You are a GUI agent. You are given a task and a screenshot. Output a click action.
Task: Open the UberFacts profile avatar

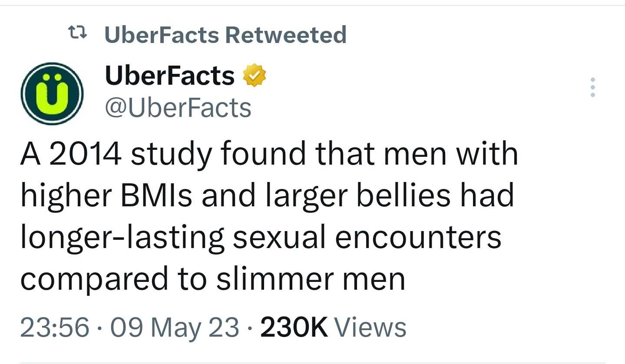pyautogui.click(x=52, y=93)
